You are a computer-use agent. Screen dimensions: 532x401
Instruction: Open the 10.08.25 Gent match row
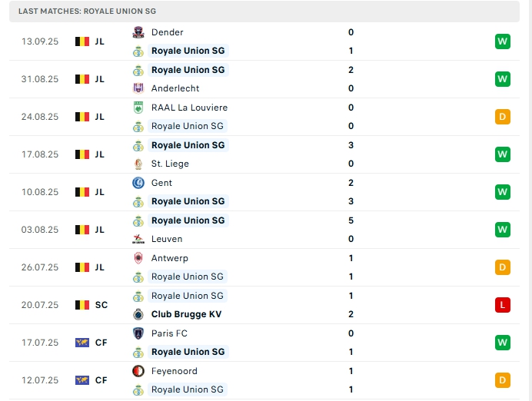point(264,192)
